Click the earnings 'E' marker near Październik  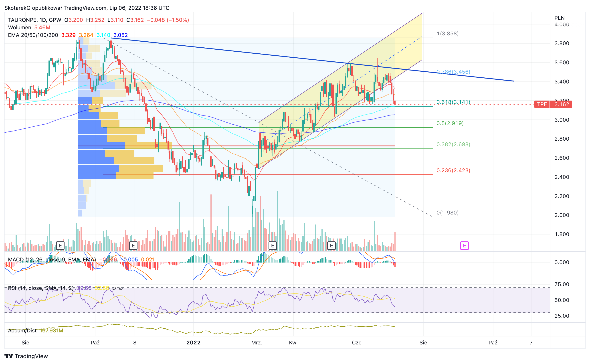(60, 246)
